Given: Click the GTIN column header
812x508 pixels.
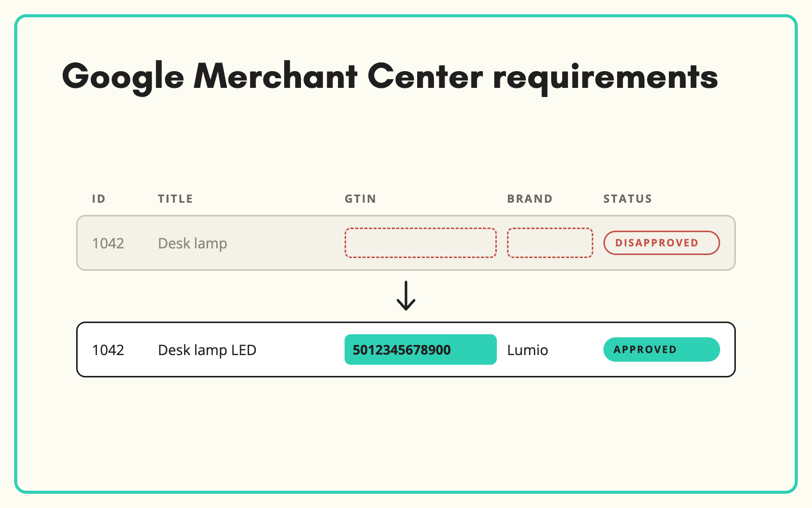Looking at the screenshot, I should tap(360, 199).
